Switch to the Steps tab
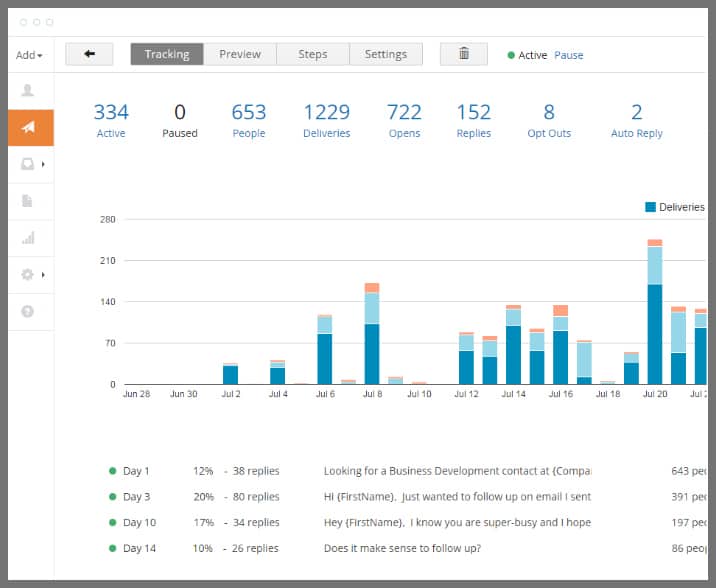Viewport: 716px width, 588px height. (313, 54)
